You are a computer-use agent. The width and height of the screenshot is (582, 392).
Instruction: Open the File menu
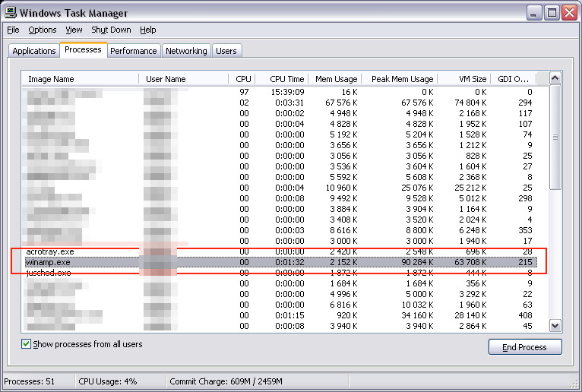[x=13, y=30]
